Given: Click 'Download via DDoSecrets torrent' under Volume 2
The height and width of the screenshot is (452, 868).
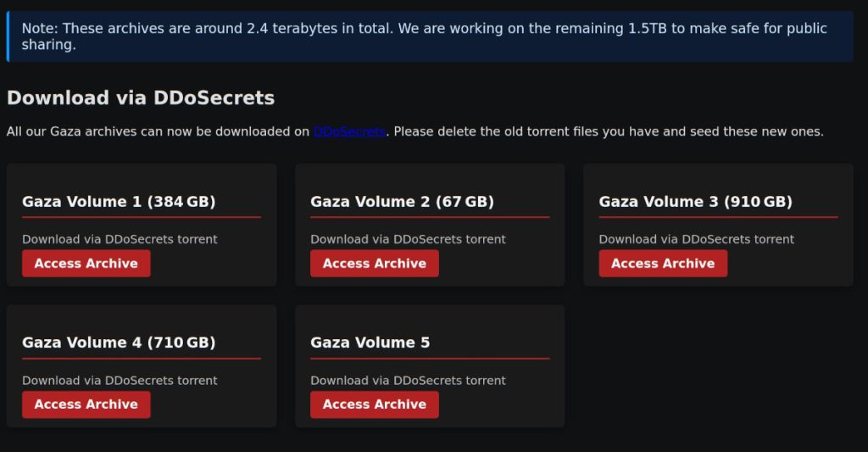Looking at the screenshot, I should 408,239.
